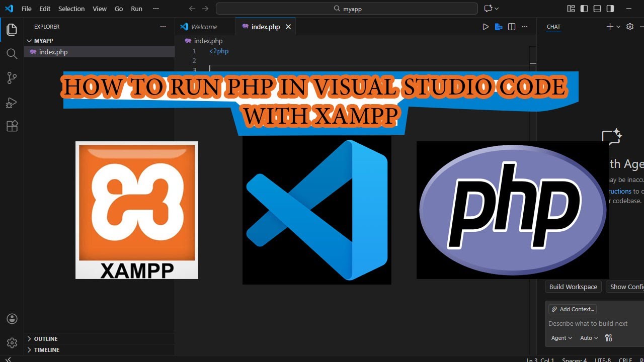Split the editor to the right
The width and height of the screenshot is (644, 362).
click(x=512, y=27)
